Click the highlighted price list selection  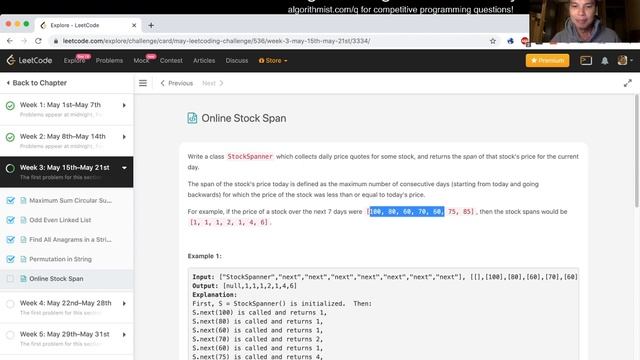407,211
